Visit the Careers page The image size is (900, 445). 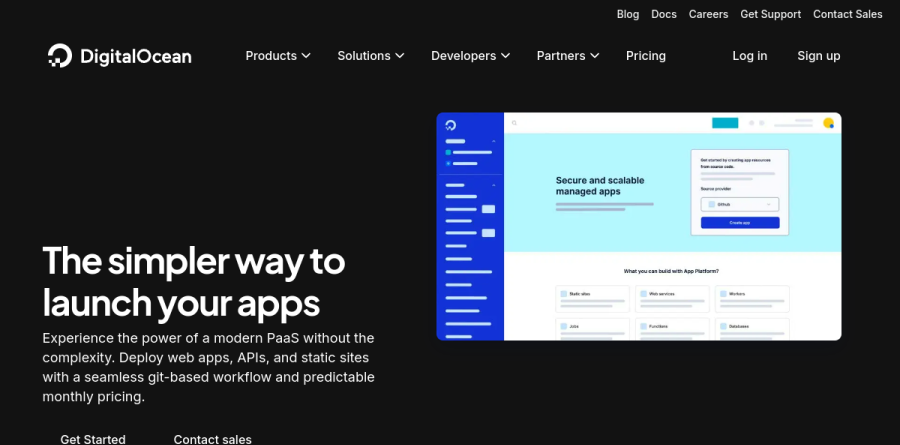click(x=708, y=14)
